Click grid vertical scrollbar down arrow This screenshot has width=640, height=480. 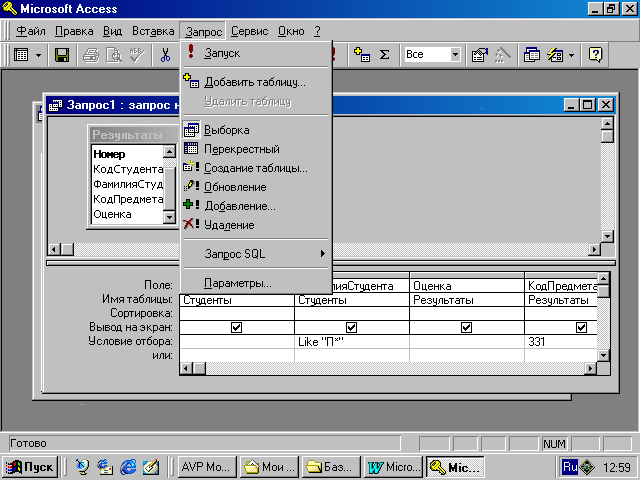pyautogui.click(x=604, y=356)
